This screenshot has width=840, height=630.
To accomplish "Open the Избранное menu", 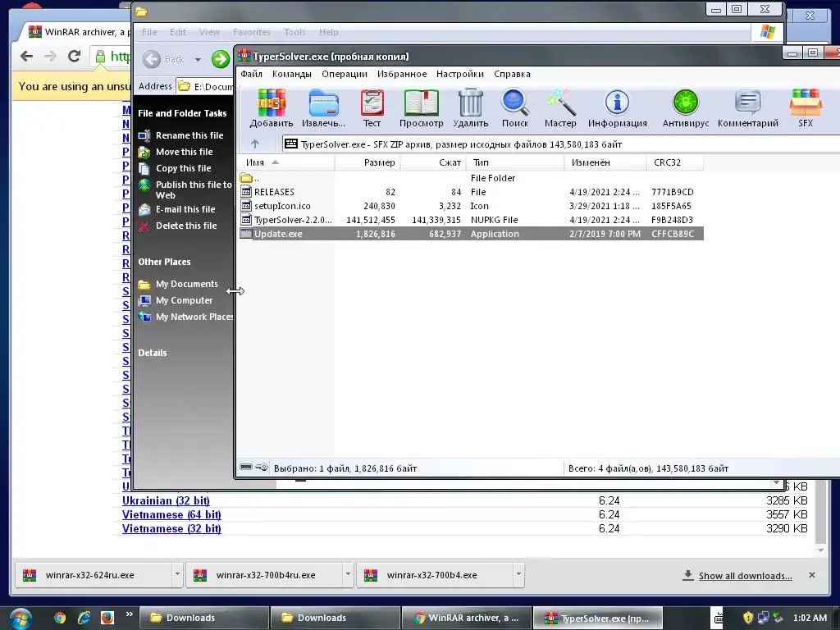I will click(x=402, y=74).
